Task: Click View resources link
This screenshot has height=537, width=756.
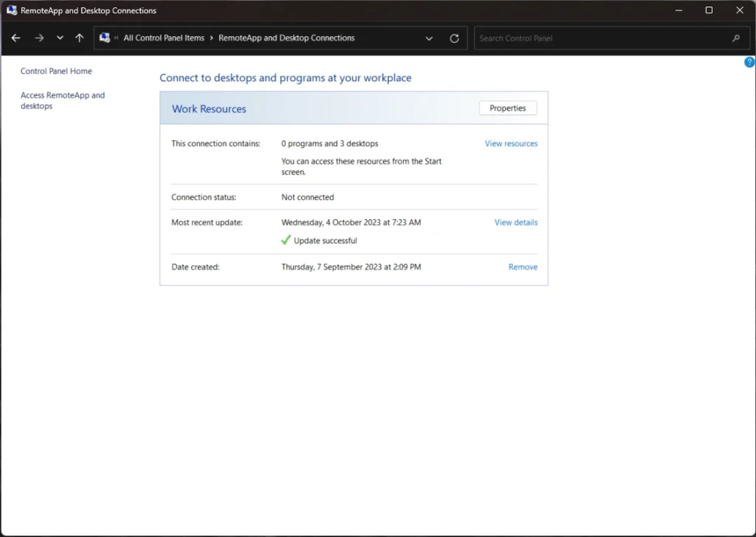Action: click(511, 144)
